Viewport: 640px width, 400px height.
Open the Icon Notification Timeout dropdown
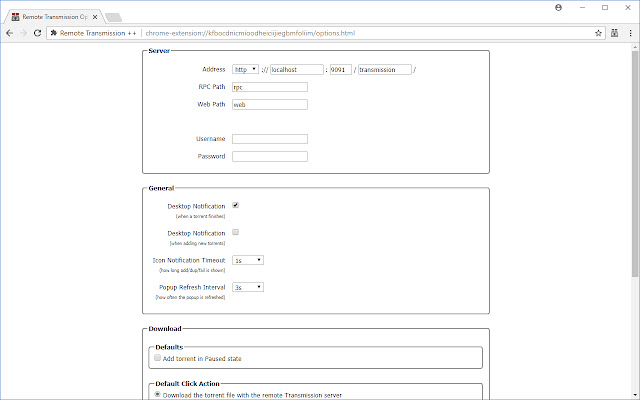click(x=248, y=260)
